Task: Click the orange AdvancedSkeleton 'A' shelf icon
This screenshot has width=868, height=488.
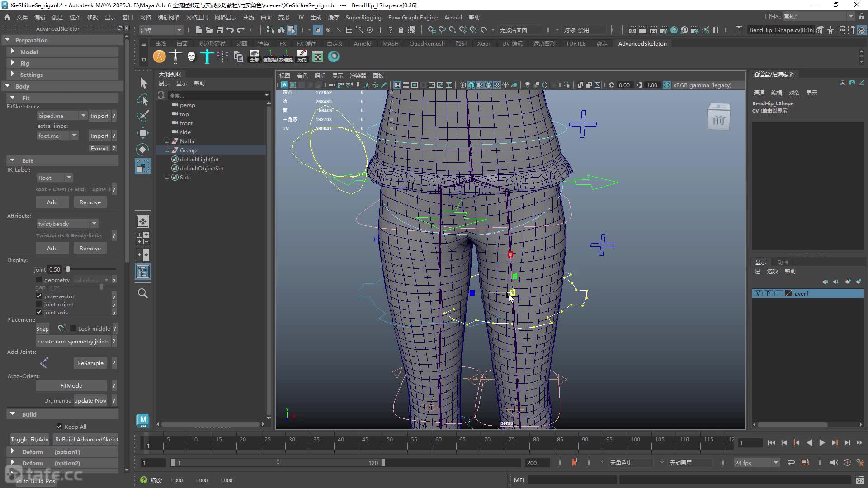Action: (x=159, y=56)
